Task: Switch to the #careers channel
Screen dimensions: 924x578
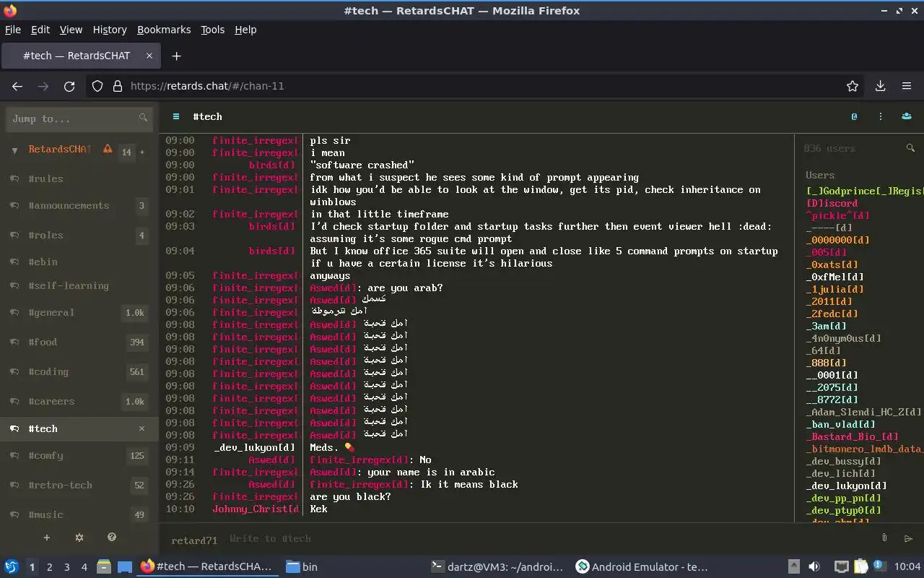Action: (79, 401)
